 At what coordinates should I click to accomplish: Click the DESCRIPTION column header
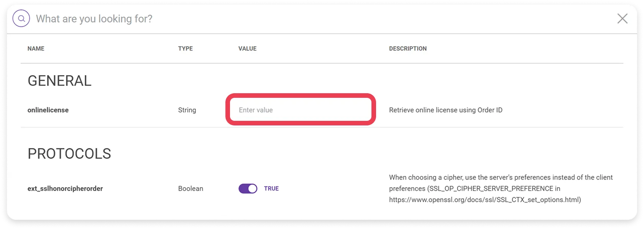click(x=407, y=48)
